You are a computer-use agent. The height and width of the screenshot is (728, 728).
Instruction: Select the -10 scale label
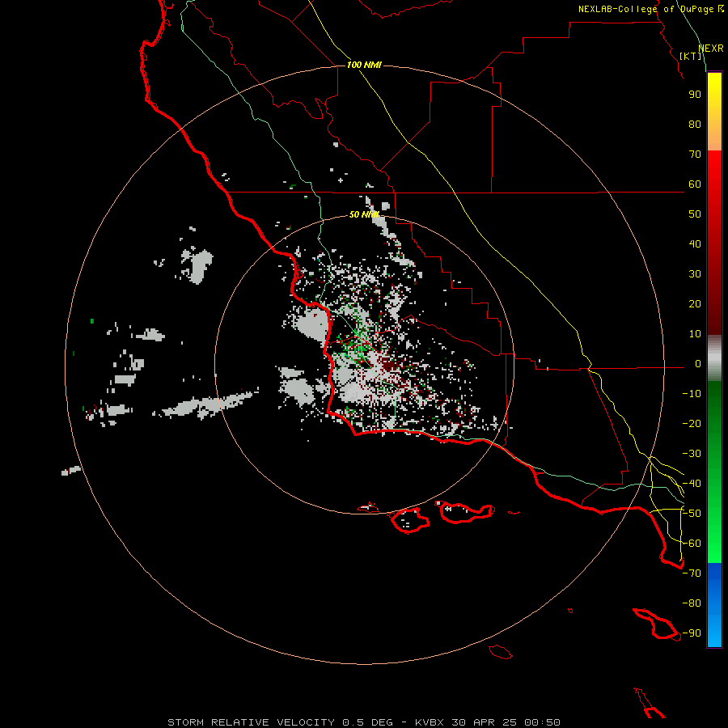(692, 394)
